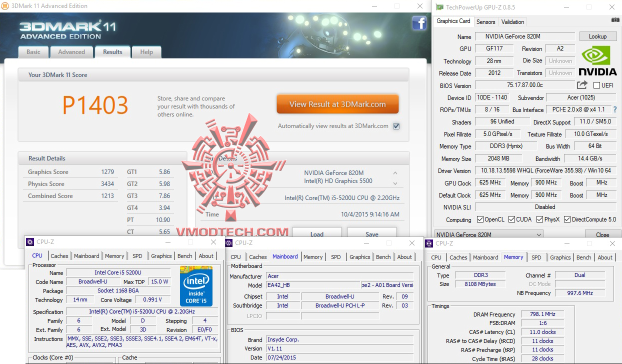
Task: Click the BIOS date 07/24/2015
Action: [x=282, y=357]
